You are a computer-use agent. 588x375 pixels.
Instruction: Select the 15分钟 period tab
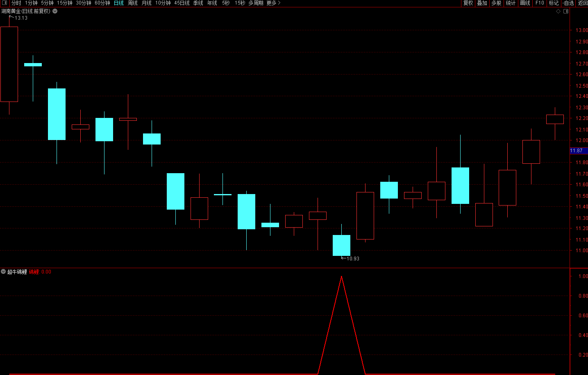(65, 3)
